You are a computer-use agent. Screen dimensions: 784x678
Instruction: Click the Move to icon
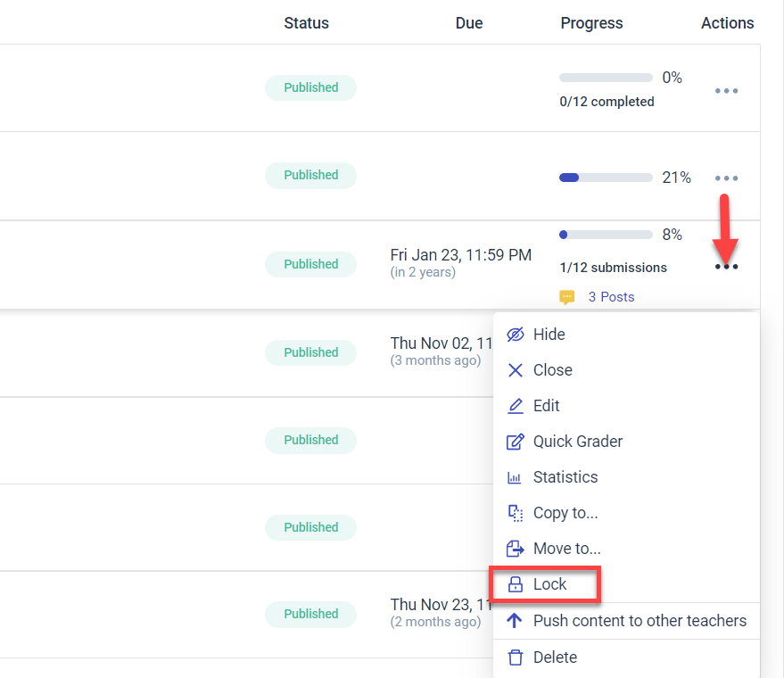click(x=515, y=549)
